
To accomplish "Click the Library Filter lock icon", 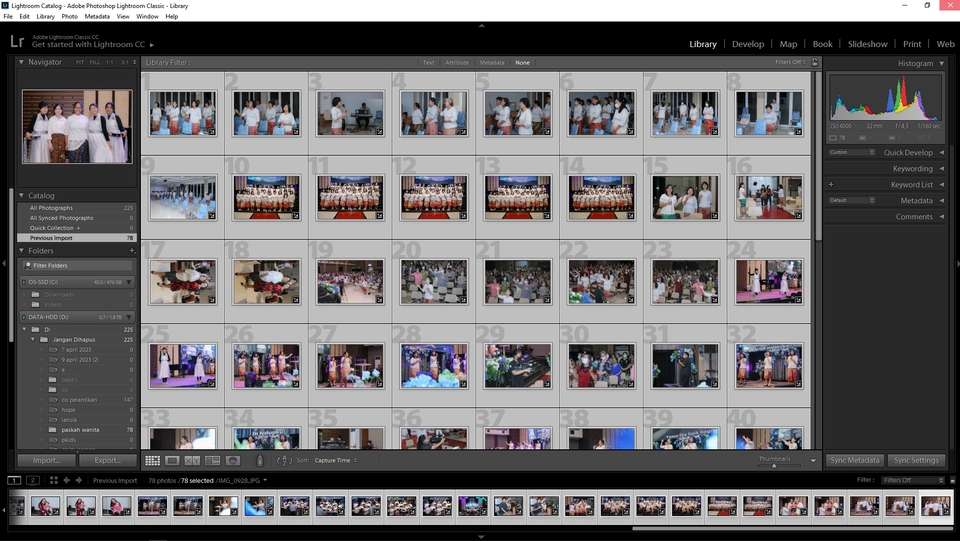I will pos(815,62).
